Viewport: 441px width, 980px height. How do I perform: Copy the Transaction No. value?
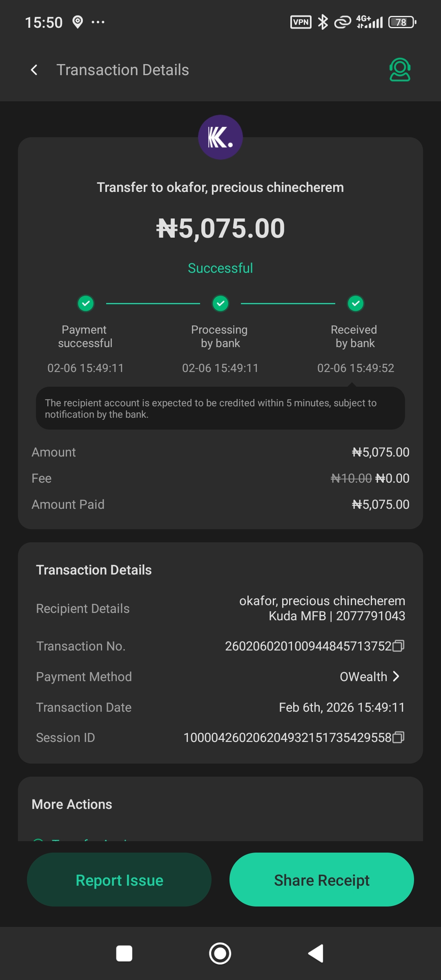click(398, 646)
